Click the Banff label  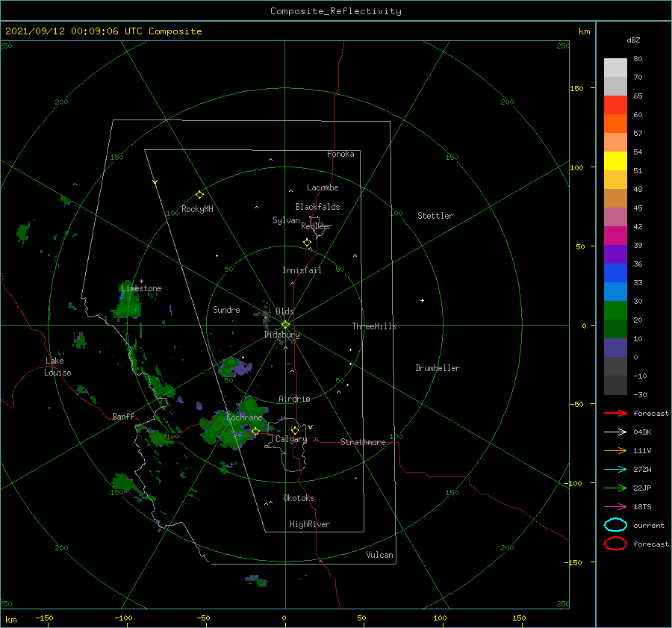(x=123, y=416)
